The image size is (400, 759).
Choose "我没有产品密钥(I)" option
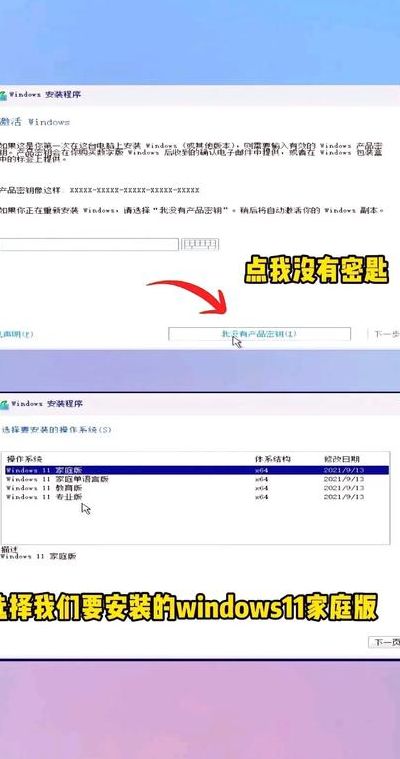pos(259,334)
